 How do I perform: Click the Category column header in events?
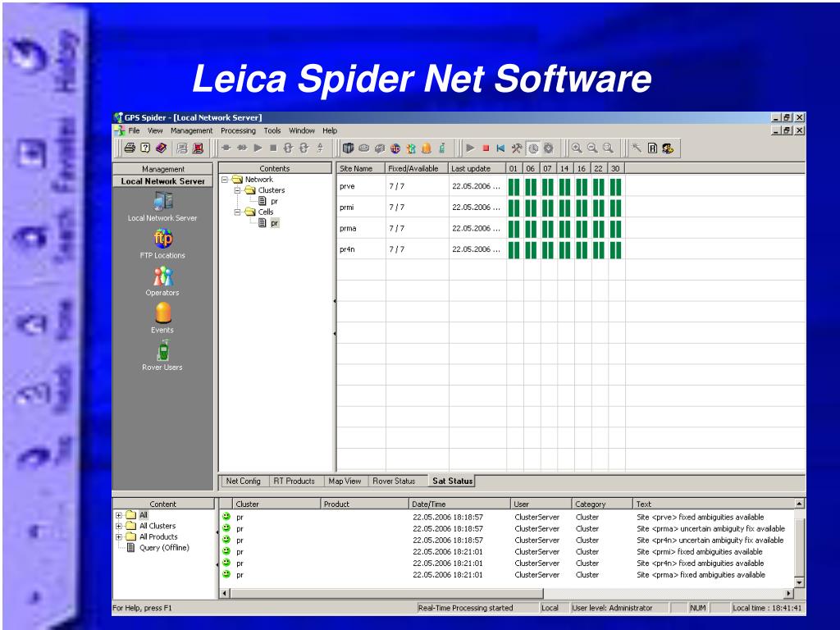click(602, 504)
